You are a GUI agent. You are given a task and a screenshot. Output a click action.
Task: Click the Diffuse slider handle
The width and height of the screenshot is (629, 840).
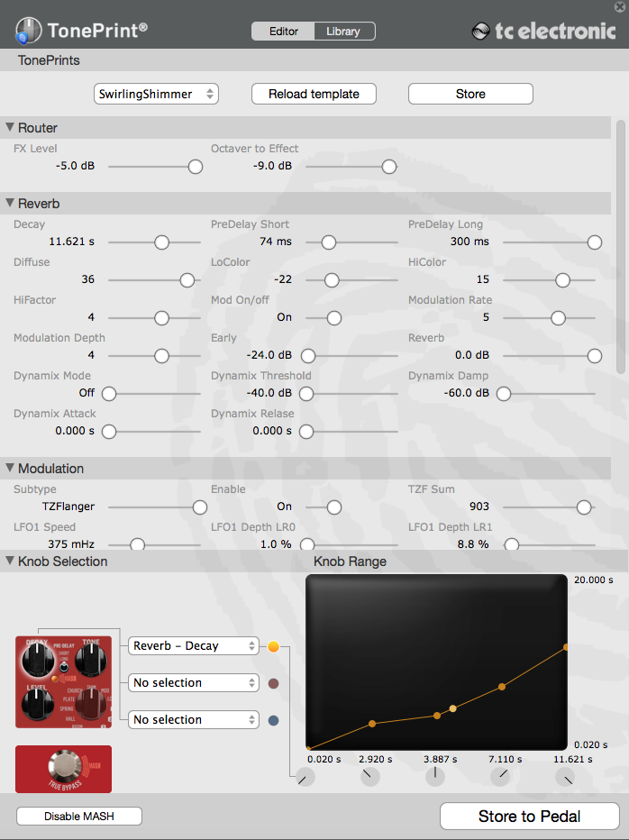pyautogui.click(x=187, y=280)
